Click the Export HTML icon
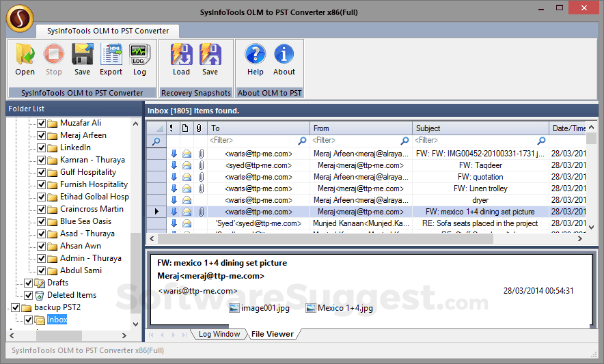Screen dimensions: 604x364 [x=111, y=54]
